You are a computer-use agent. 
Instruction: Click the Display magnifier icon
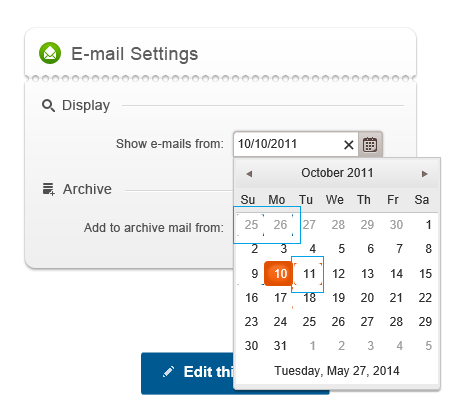coord(48,106)
